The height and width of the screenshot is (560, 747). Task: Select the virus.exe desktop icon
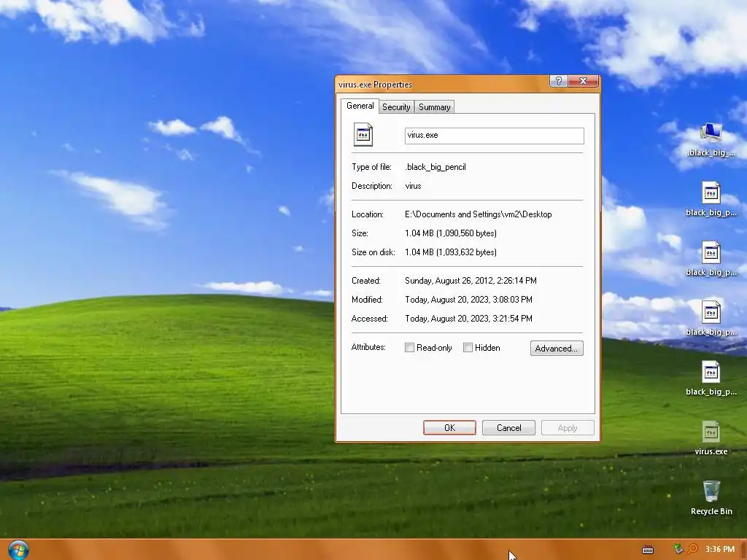click(711, 437)
